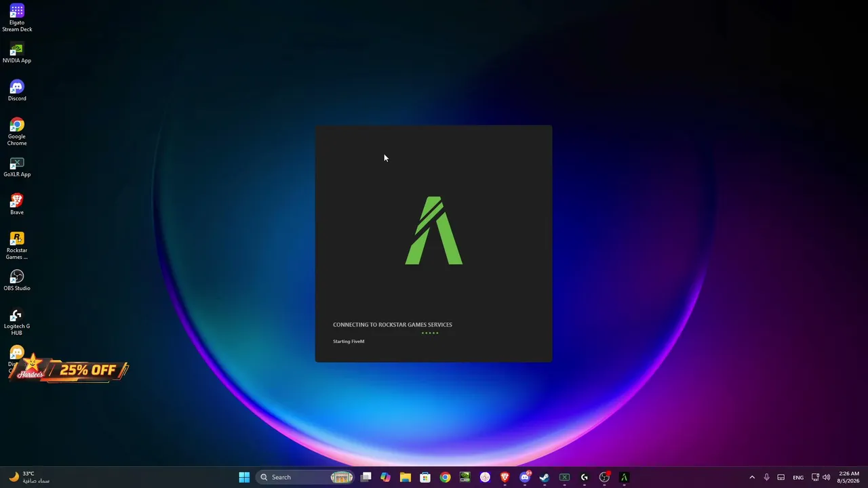The height and width of the screenshot is (488, 868).
Task: Click the taskbar Search box
Action: [307, 477]
